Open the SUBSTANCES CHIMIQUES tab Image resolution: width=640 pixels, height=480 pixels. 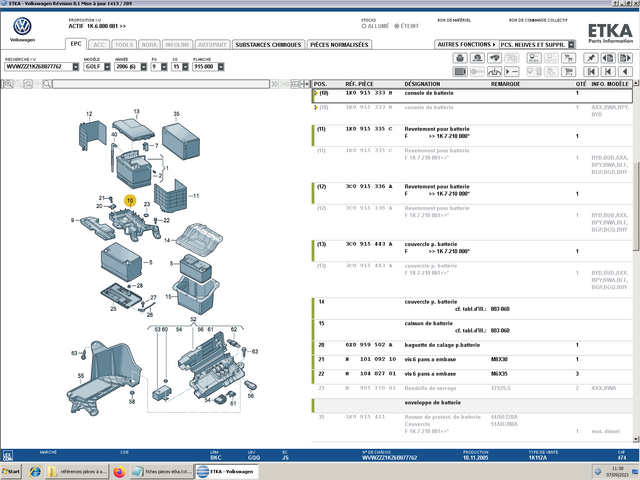[x=268, y=44]
